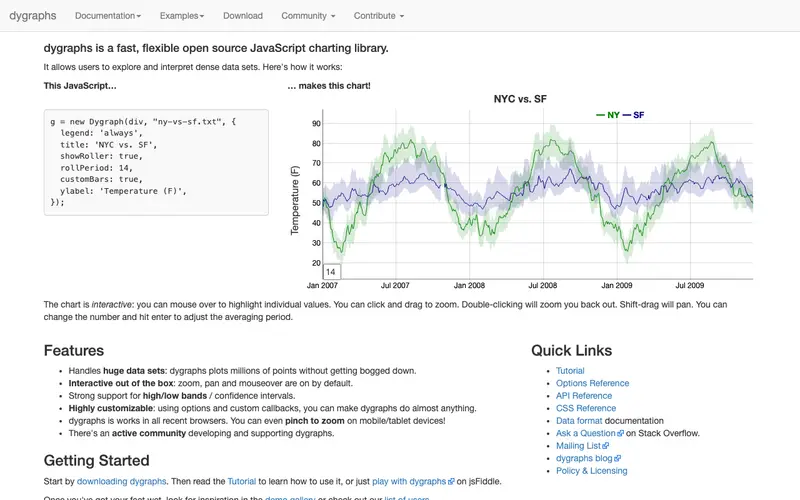This screenshot has width=800, height=500.
Task: Click the roll period input box showing 14
Action: [332, 271]
